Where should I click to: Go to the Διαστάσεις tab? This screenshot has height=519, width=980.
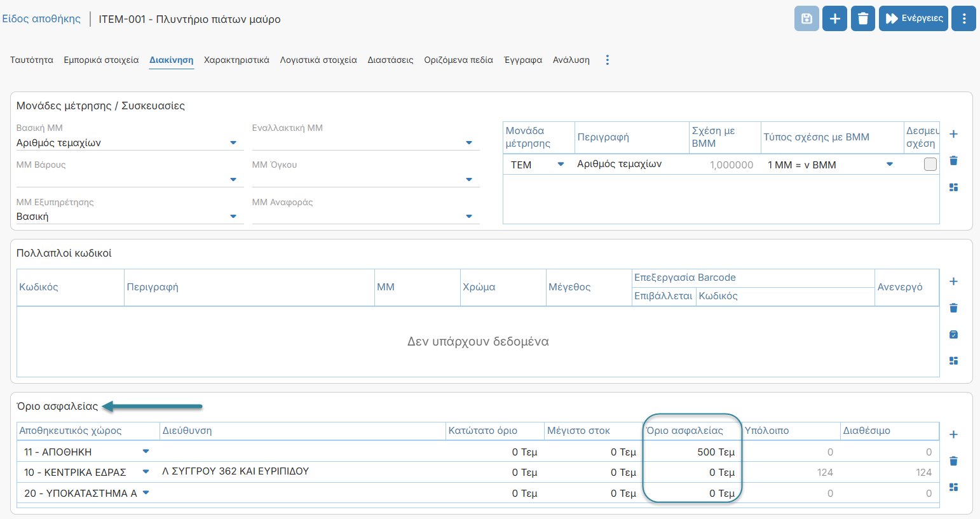(390, 60)
